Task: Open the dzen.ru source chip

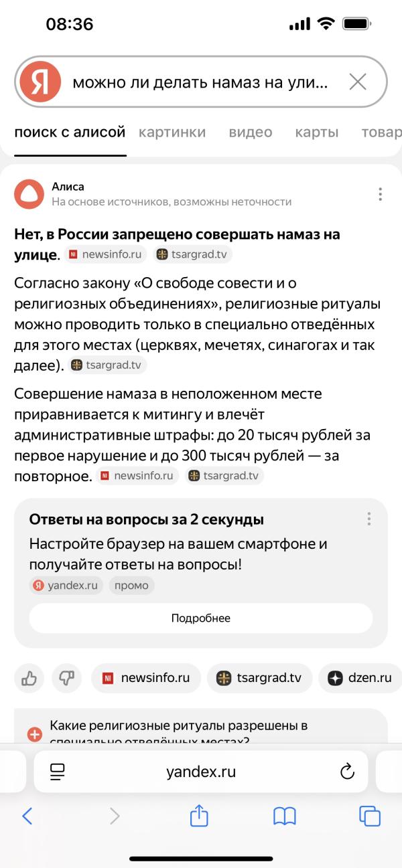Action: pyautogui.click(x=360, y=678)
